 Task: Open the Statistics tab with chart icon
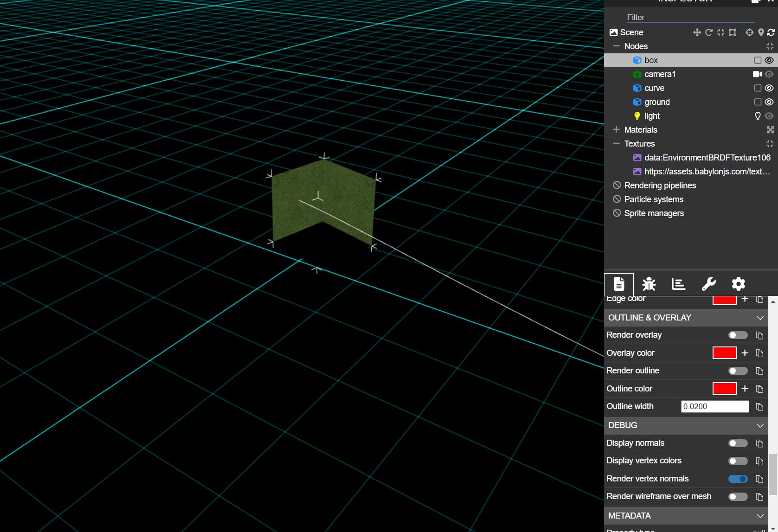click(678, 284)
